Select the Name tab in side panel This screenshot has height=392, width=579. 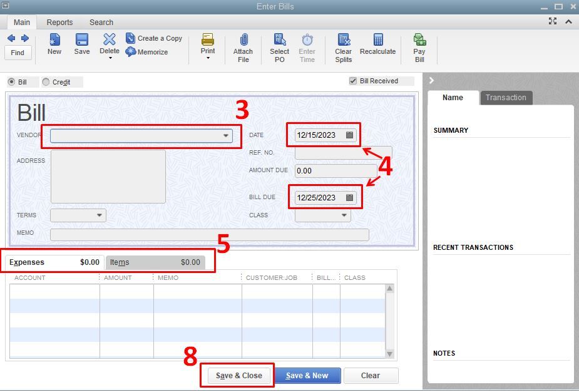(x=453, y=98)
